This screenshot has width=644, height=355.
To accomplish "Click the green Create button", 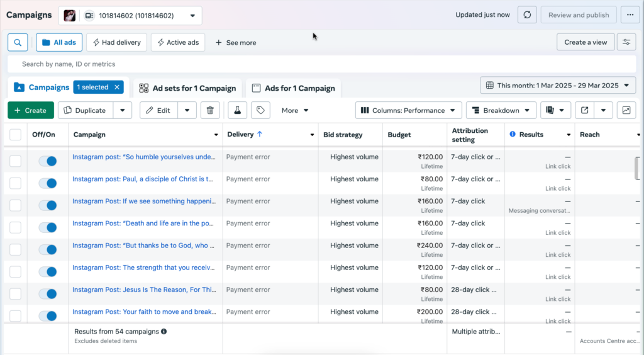I will click(x=31, y=111).
